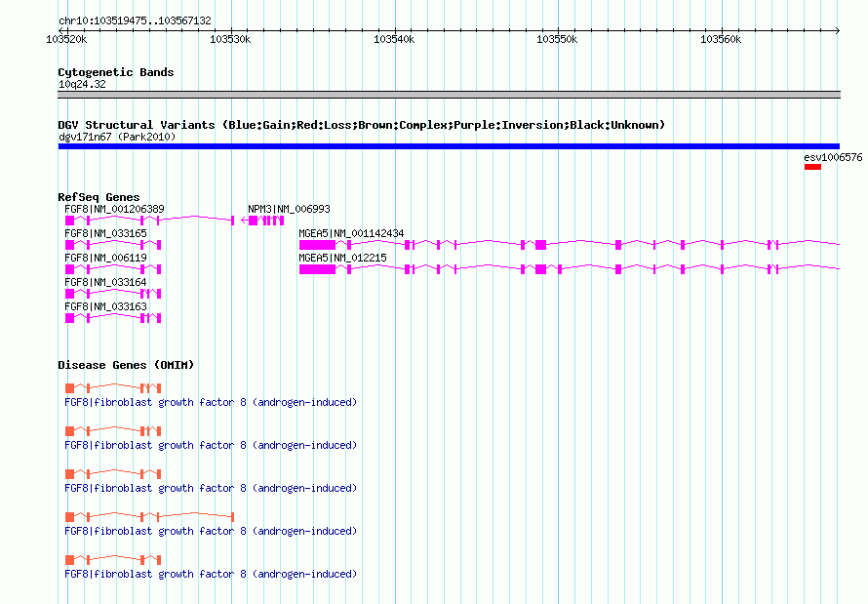The width and height of the screenshot is (868, 604).
Task: Click the longest orange FGF8 OMIM gene glyph
Action: (x=149, y=517)
